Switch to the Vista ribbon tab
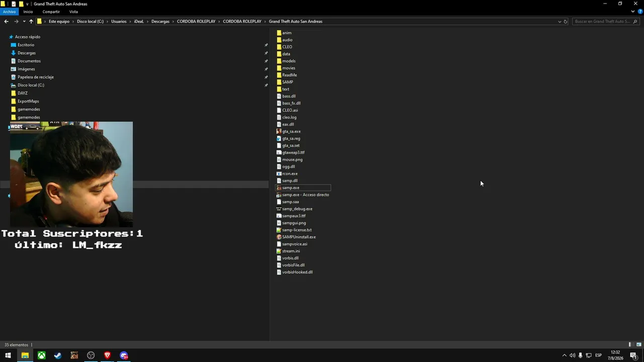The width and height of the screenshot is (644, 362). [73, 12]
